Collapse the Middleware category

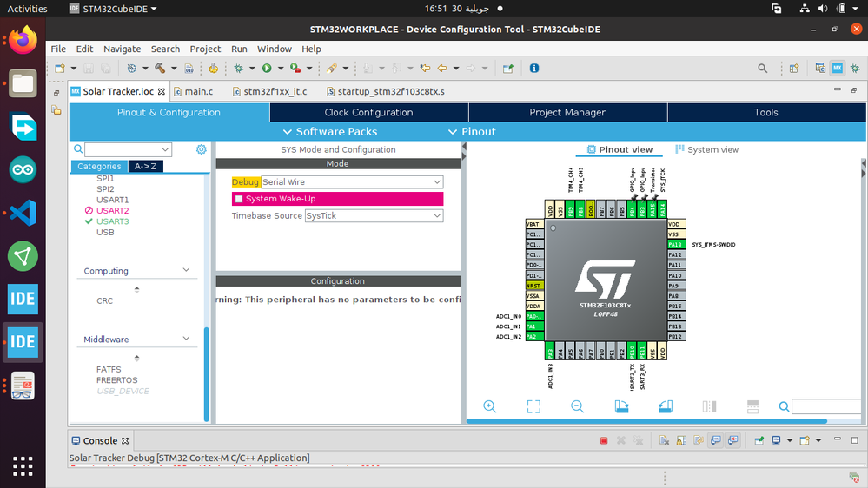click(186, 339)
